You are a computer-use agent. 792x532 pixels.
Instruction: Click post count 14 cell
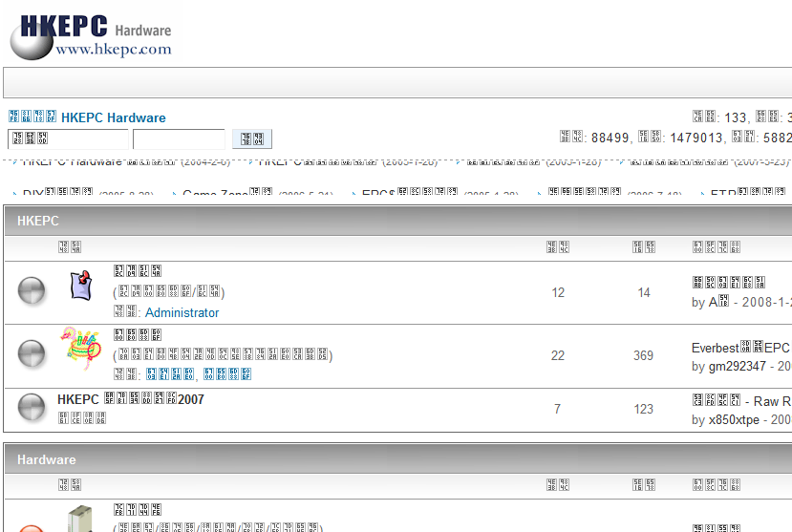(x=644, y=293)
